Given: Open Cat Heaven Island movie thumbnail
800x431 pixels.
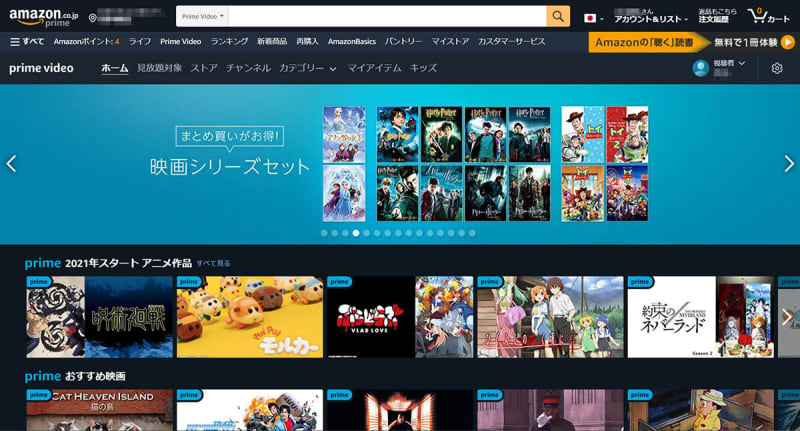Looking at the screenshot, I should click(x=99, y=410).
